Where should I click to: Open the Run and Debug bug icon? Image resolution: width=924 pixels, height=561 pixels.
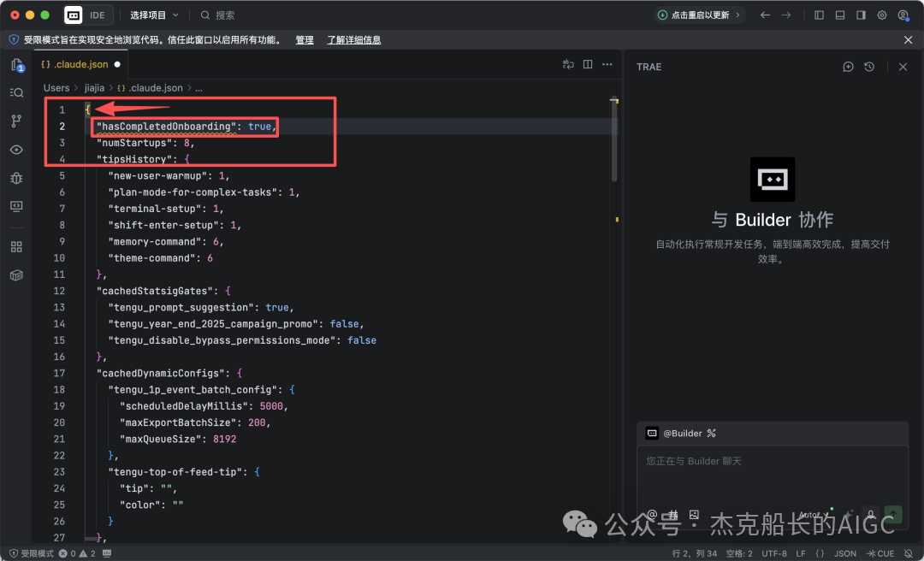click(16, 178)
